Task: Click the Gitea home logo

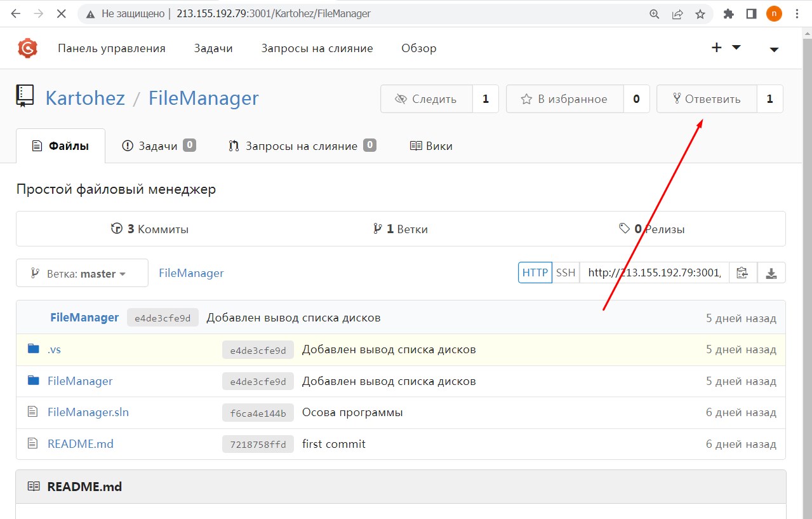Action: tap(27, 48)
